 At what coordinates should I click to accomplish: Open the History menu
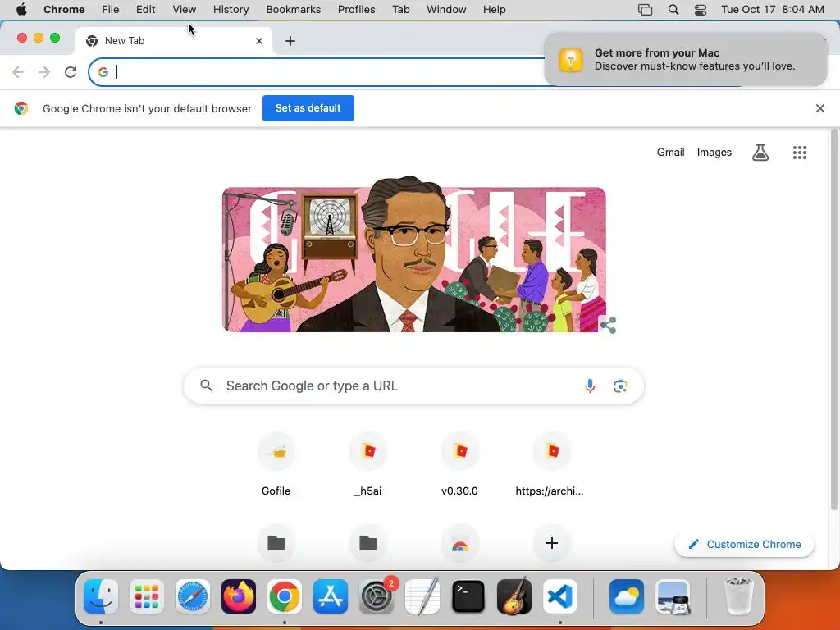231,10
